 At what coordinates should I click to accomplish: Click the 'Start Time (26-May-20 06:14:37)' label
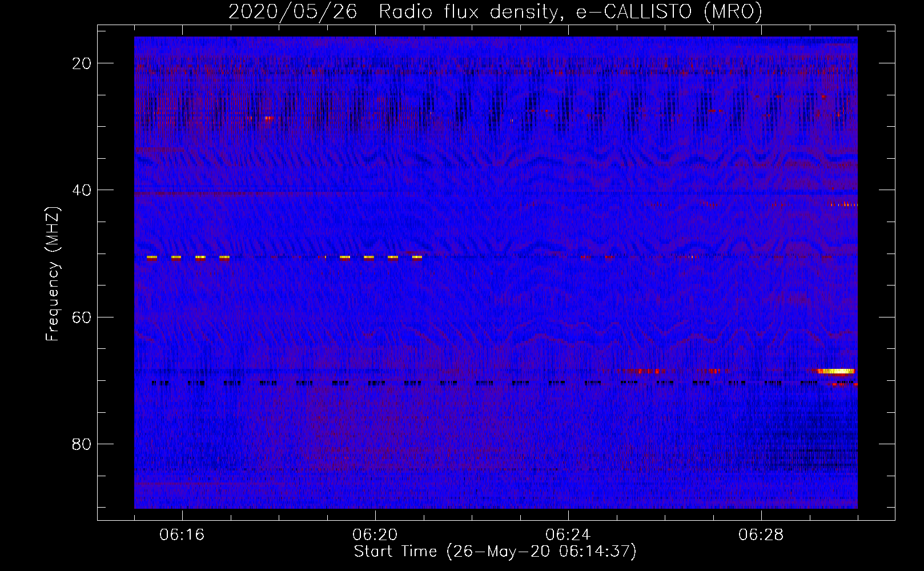(x=495, y=552)
